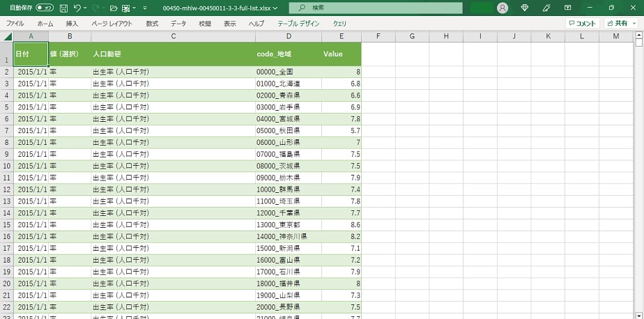This screenshot has height=319, width=644.
Task: Click the Save icon in title bar
Action: coord(63,8)
